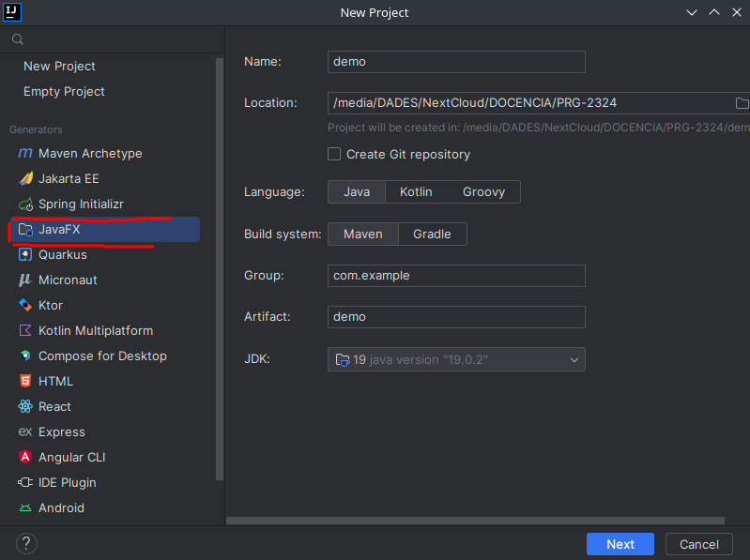Click the generators list vertical scrollbar
Screen dimensions: 750x560
click(220, 269)
